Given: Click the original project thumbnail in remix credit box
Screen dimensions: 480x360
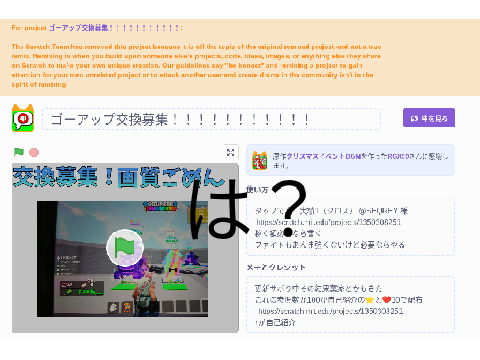Looking at the screenshot, I should [260, 160].
